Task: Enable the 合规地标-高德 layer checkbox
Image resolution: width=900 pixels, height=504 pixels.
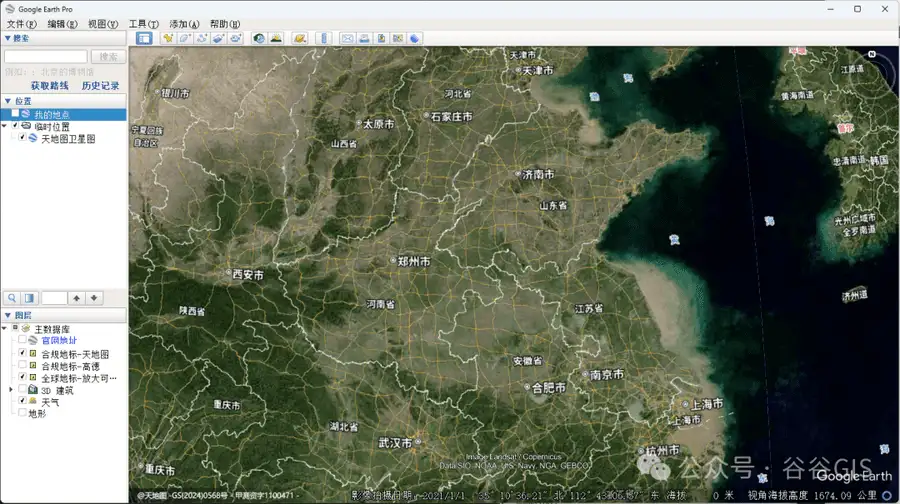Action: tap(22, 365)
